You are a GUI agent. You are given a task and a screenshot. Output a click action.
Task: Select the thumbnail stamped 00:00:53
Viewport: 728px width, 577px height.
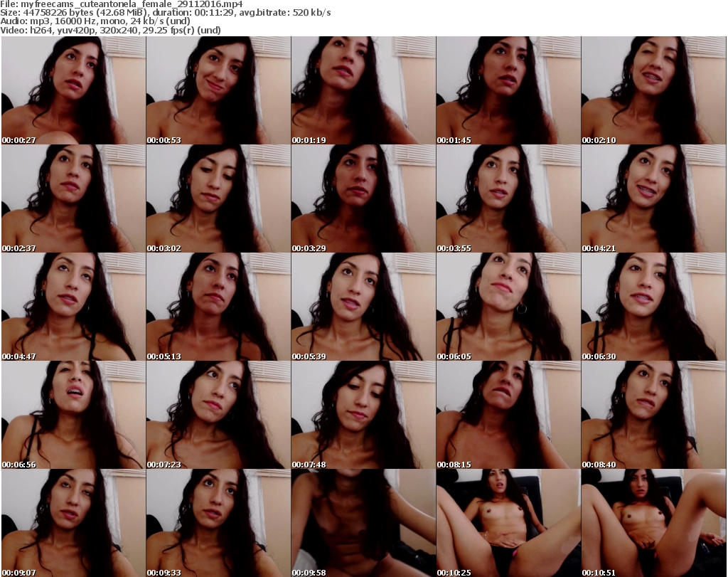click(x=218, y=90)
